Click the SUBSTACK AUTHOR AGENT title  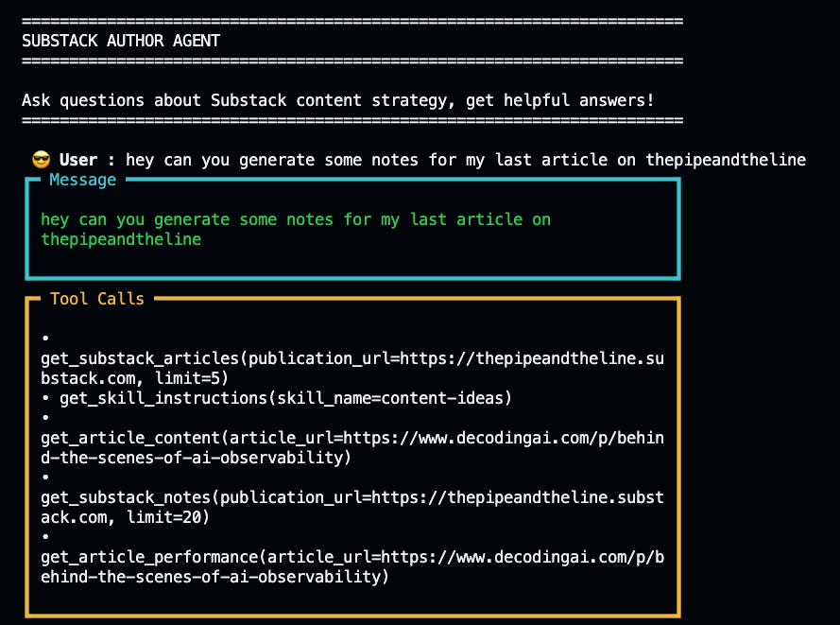point(121,41)
